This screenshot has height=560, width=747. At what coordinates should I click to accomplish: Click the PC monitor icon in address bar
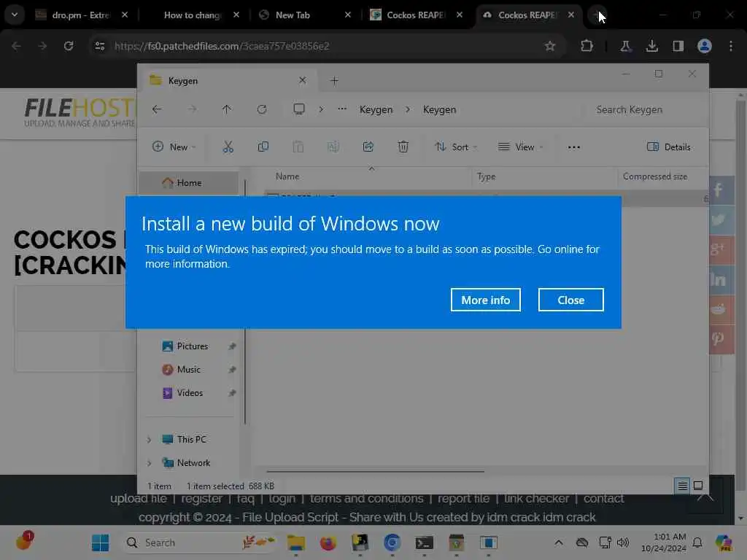299,109
